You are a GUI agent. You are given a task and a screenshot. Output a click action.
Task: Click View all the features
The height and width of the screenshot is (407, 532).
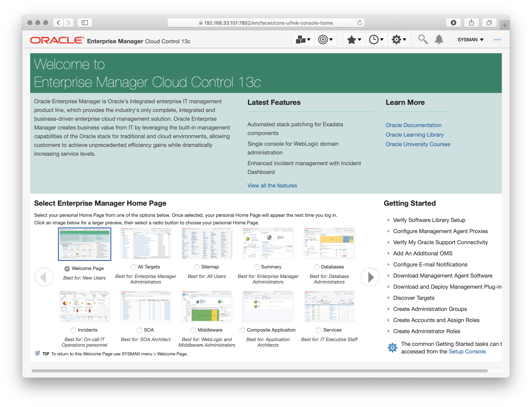click(x=272, y=186)
